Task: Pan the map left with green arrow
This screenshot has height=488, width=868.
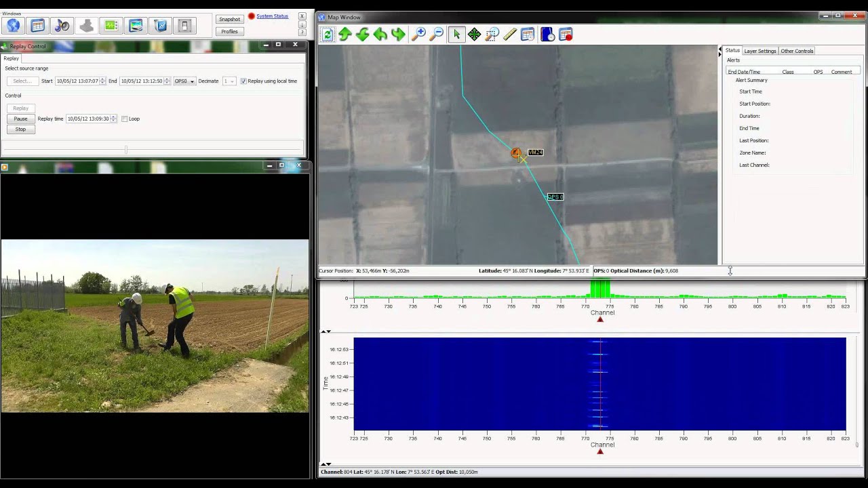Action: [380, 34]
